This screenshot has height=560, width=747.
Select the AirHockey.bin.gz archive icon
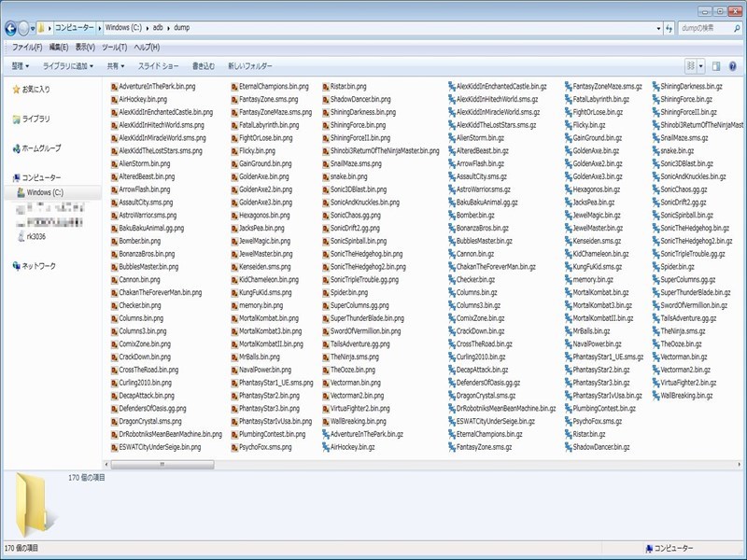click(x=326, y=447)
